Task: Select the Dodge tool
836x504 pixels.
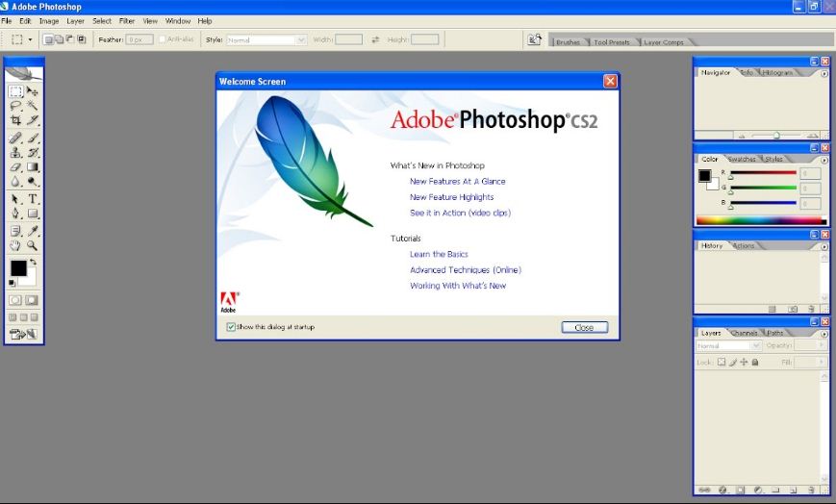Action: [33, 182]
